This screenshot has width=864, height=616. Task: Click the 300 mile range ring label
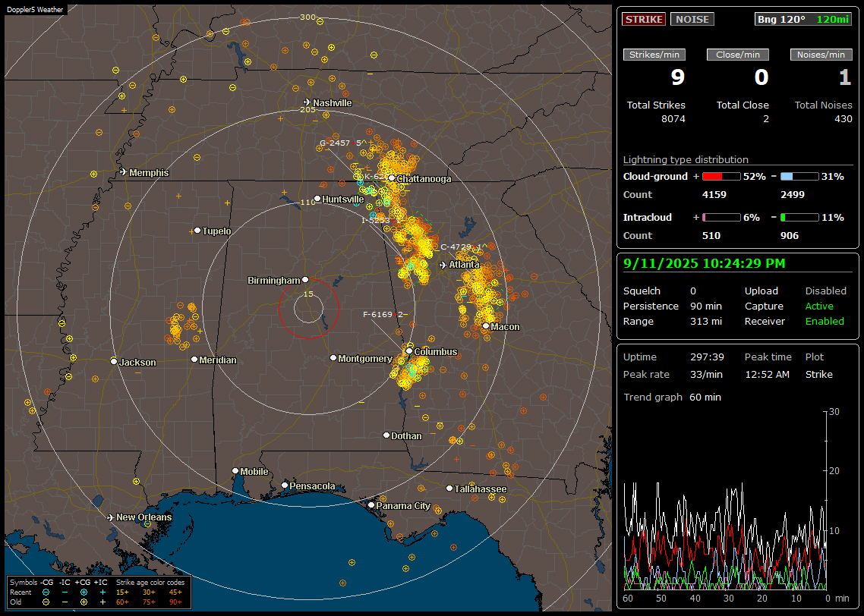point(307,17)
